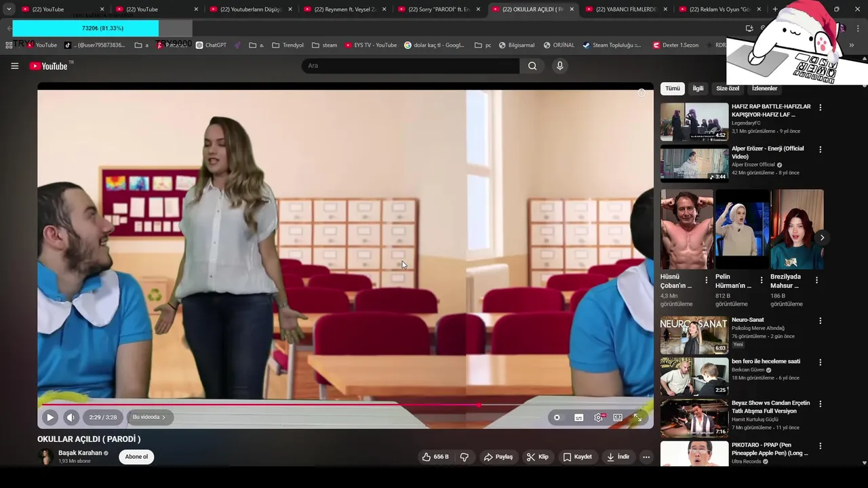The width and height of the screenshot is (868, 488).
Task: Play the video with the play button
Action: pos(50,418)
